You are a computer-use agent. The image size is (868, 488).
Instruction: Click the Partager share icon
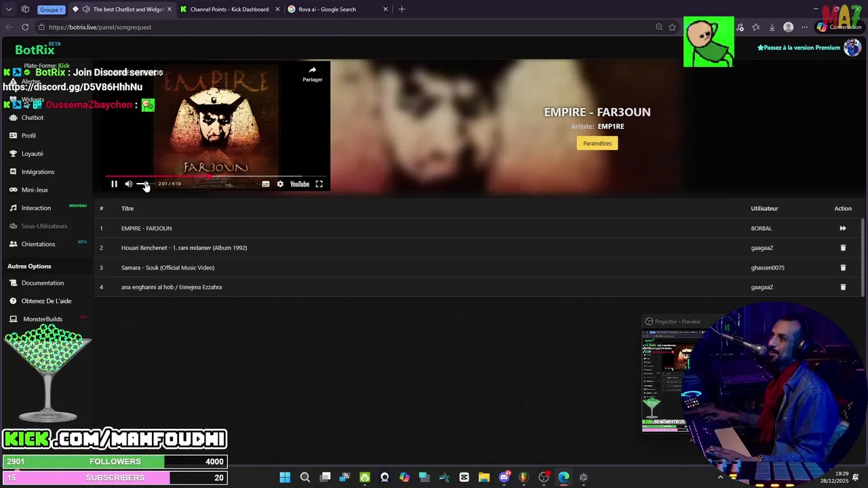pyautogui.click(x=312, y=74)
